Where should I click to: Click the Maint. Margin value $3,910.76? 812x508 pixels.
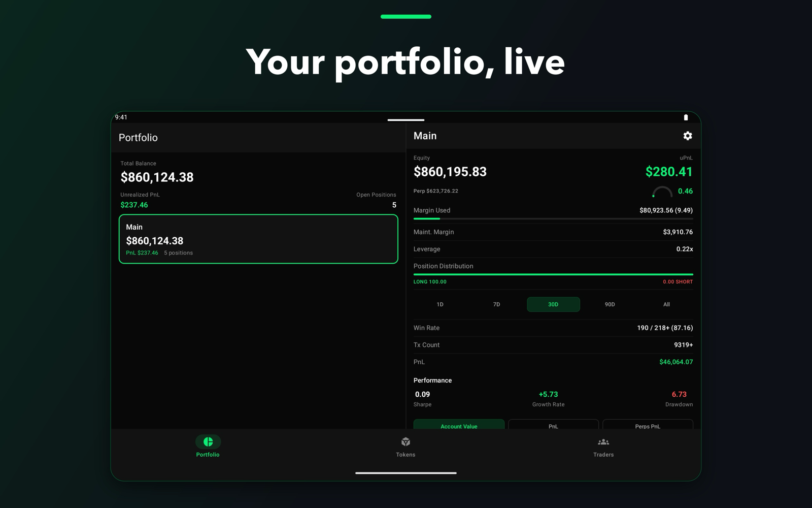point(678,232)
